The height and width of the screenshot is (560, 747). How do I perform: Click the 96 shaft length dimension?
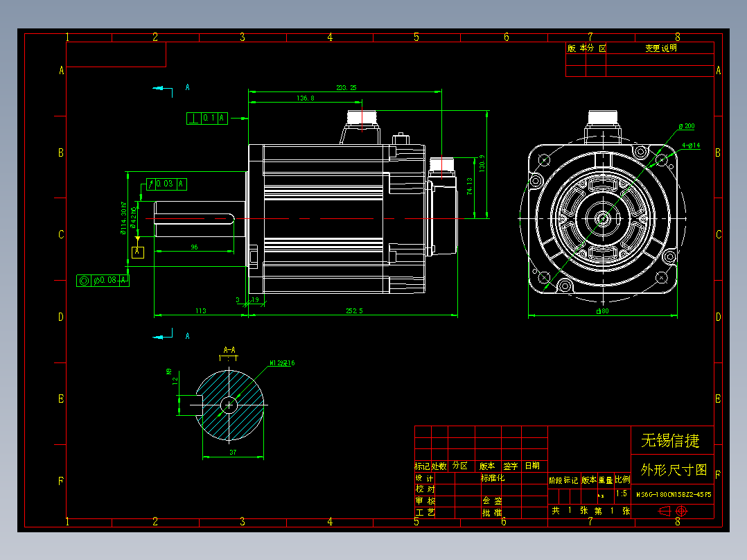[194, 247]
